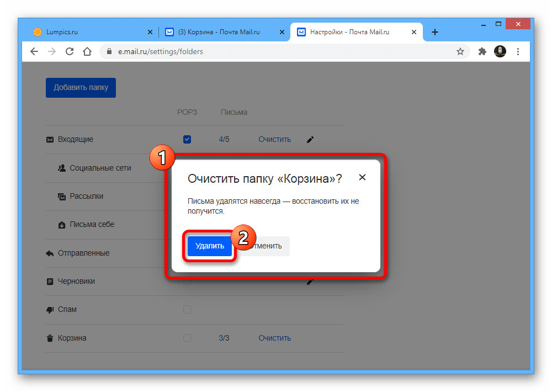Screen dimensions: 552x392
Task: Click the address bar URL field
Action: (x=276, y=51)
